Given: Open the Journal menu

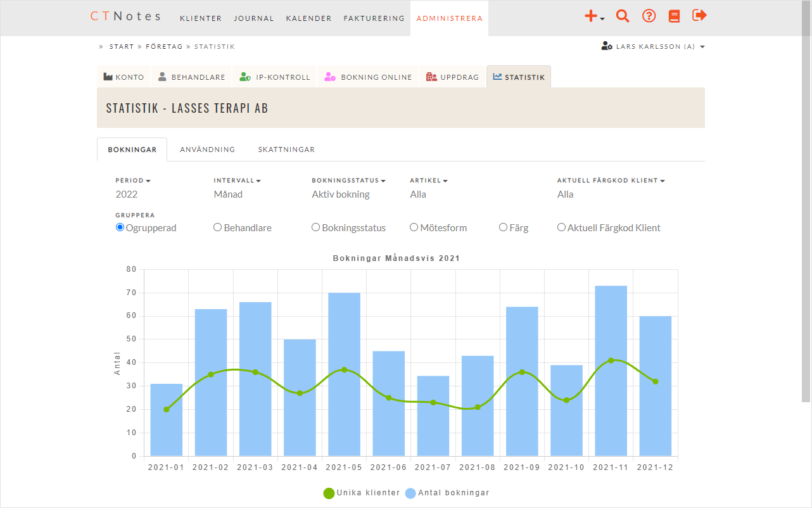Looking at the screenshot, I should click(x=254, y=18).
